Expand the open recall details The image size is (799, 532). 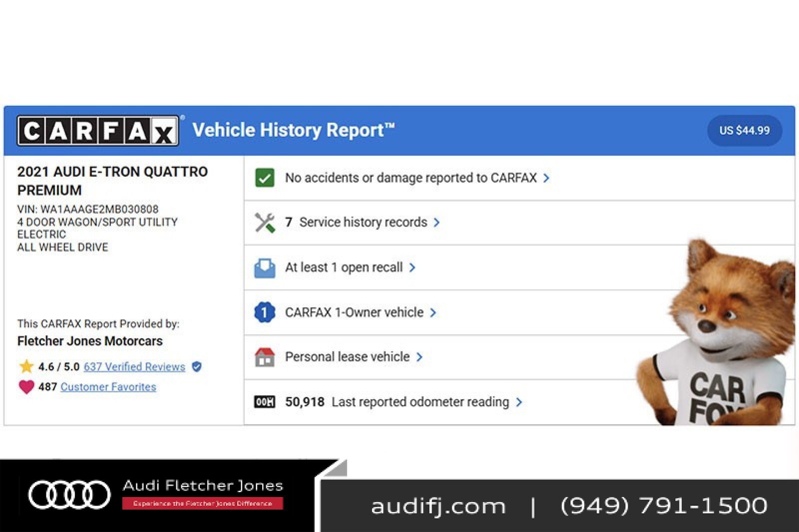point(413,267)
